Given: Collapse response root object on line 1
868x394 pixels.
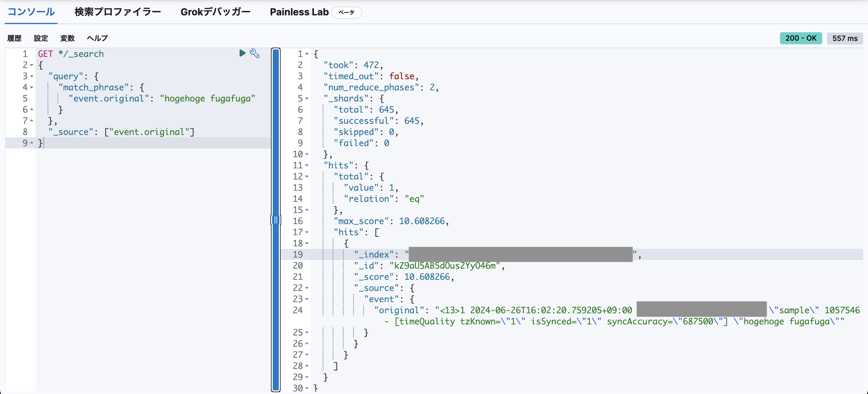Looking at the screenshot, I should coord(307,54).
